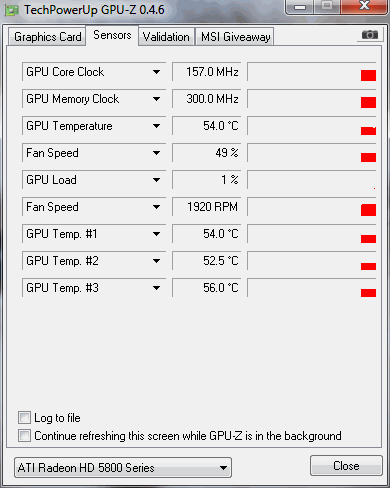This screenshot has height=488, width=390.
Task: Open the GPU Temp. #3 dropdown
Action: (x=94, y=288)
